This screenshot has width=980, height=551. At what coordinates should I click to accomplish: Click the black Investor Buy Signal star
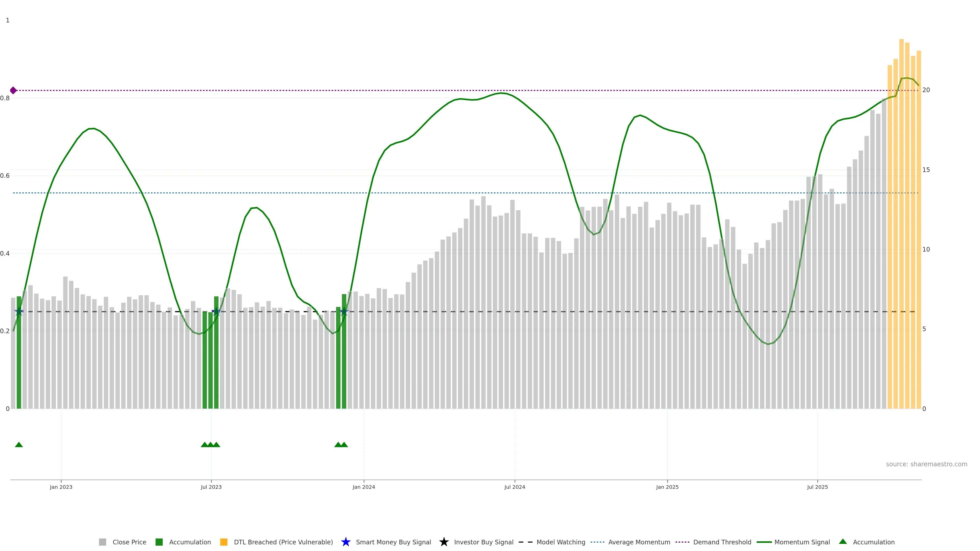(x=444, y=542)
